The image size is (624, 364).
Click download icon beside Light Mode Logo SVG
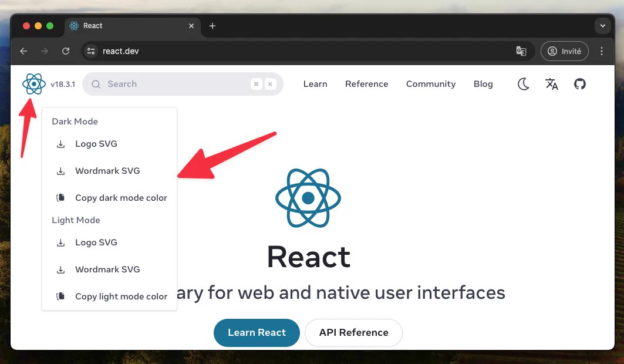click(x=60, y=242)
